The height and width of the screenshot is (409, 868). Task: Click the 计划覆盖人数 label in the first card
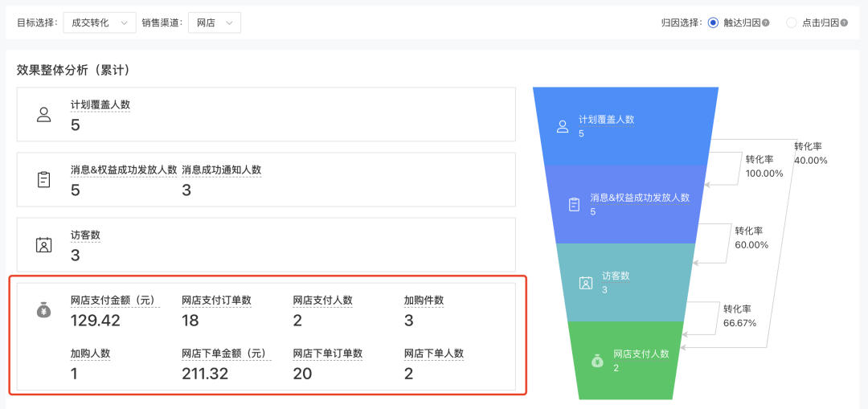[100, 104]
